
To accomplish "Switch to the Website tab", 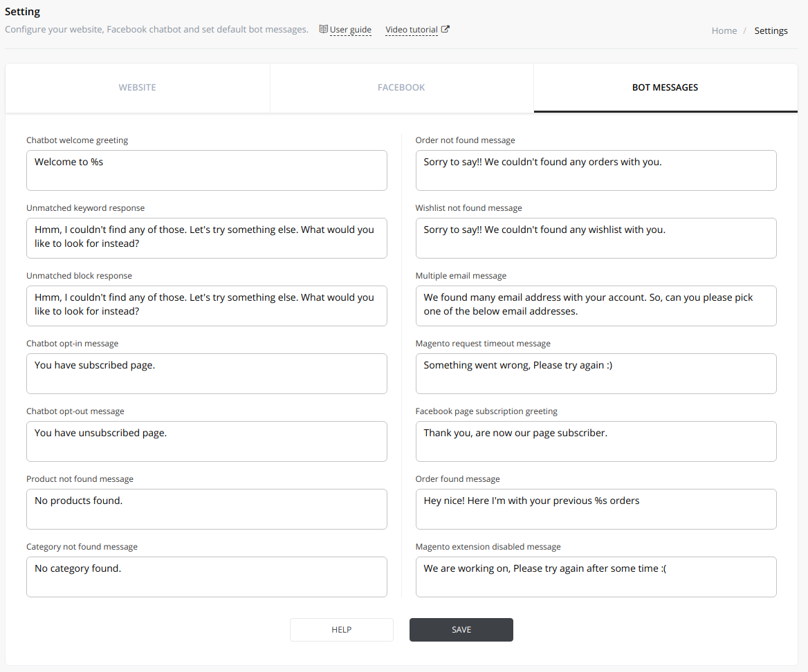I will point(138,88).
